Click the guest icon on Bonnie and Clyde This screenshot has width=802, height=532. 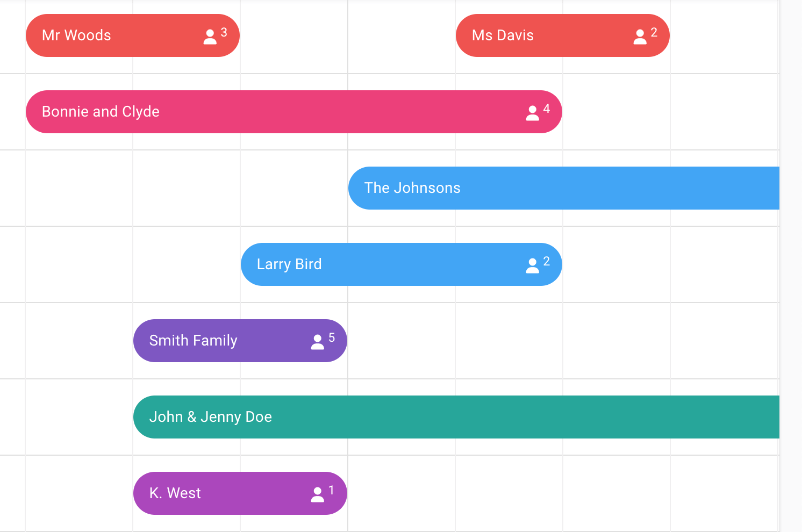[x=532, y=113]
